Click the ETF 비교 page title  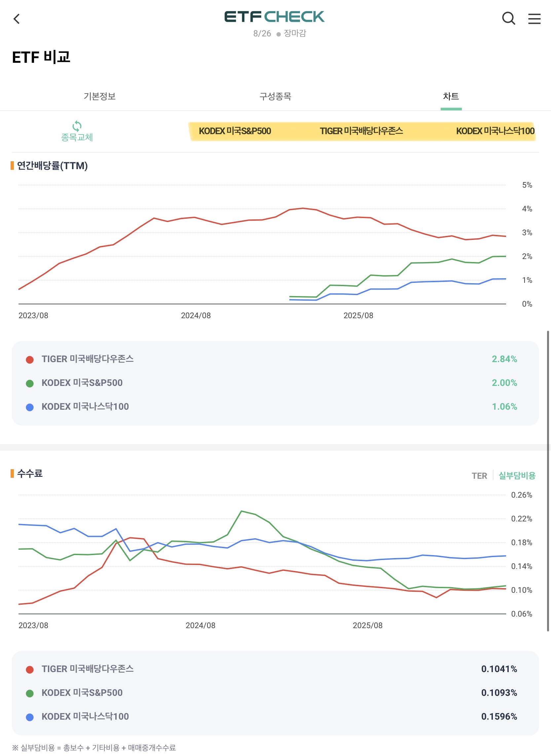point(41,57)
